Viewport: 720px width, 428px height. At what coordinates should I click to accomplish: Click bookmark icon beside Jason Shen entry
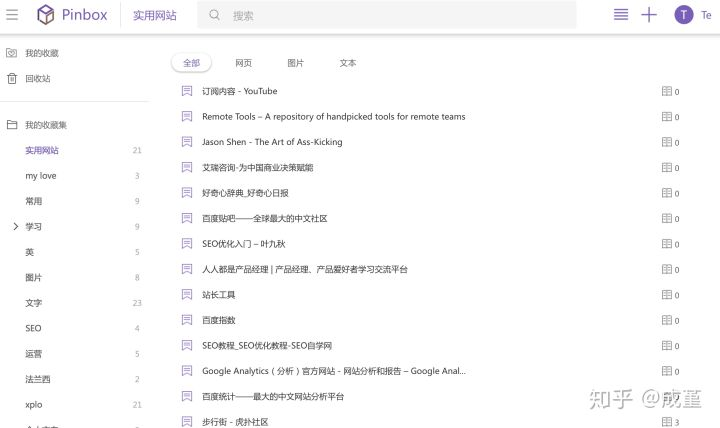187,142
